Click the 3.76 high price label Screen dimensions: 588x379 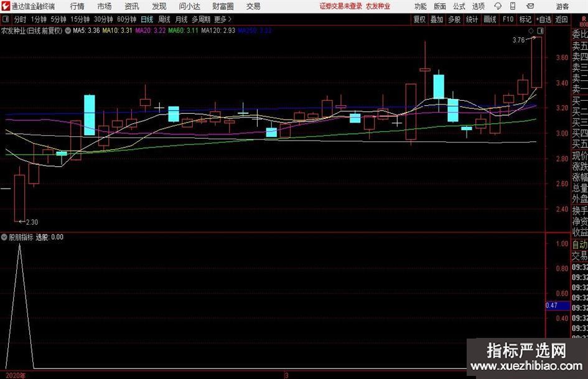(519, 40)
